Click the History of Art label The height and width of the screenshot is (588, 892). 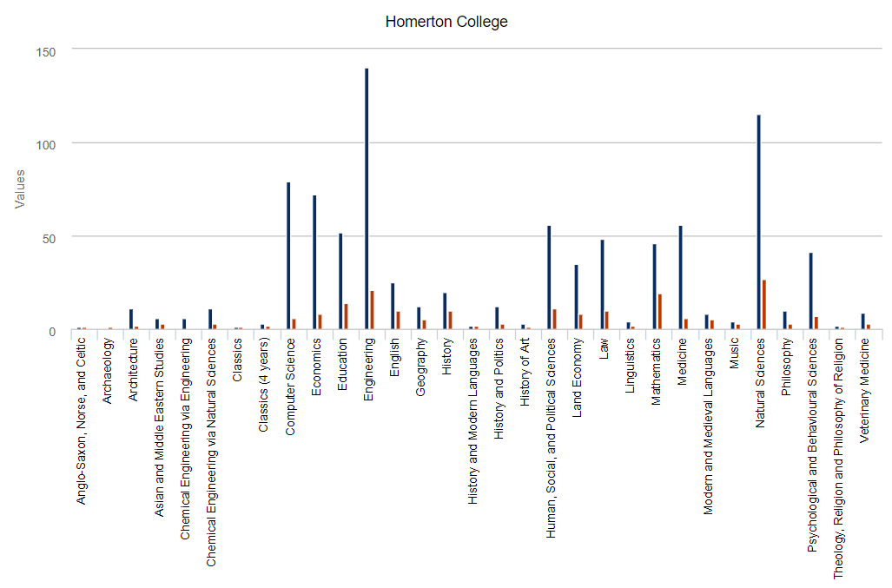[x=525, y=372]
